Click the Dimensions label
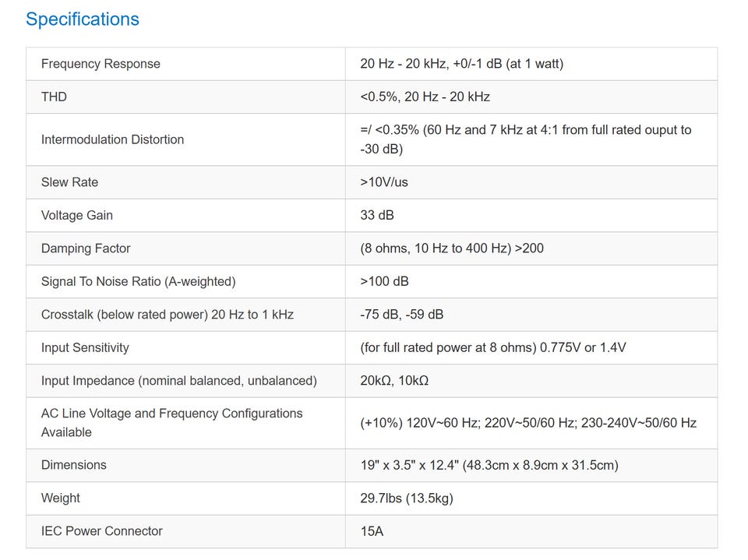Image resolution: width=748 pixels, height=560 pixels. pyautogui.click(x=73, y=465)
